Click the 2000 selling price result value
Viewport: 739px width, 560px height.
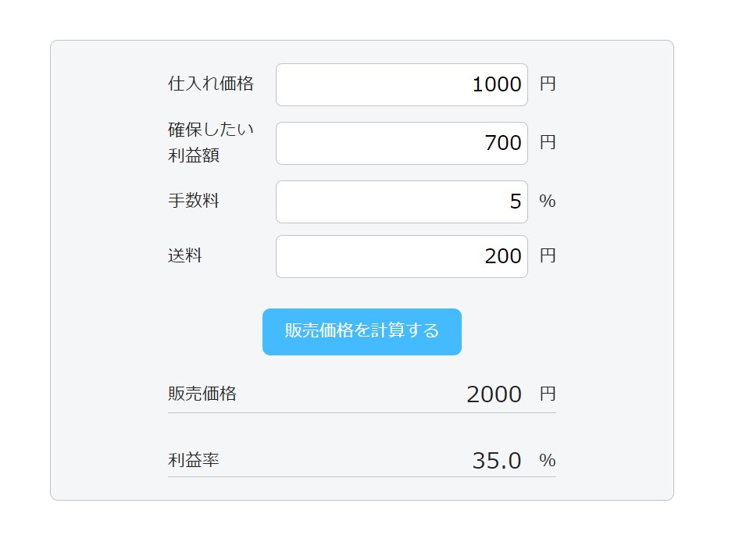pyautogui.click(x=494, y=394)
